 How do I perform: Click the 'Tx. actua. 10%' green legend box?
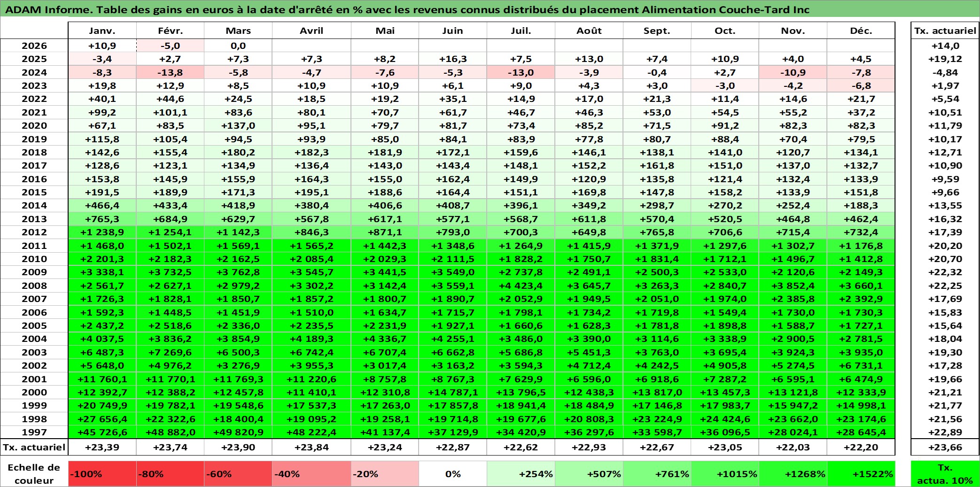tap(945, 474)
